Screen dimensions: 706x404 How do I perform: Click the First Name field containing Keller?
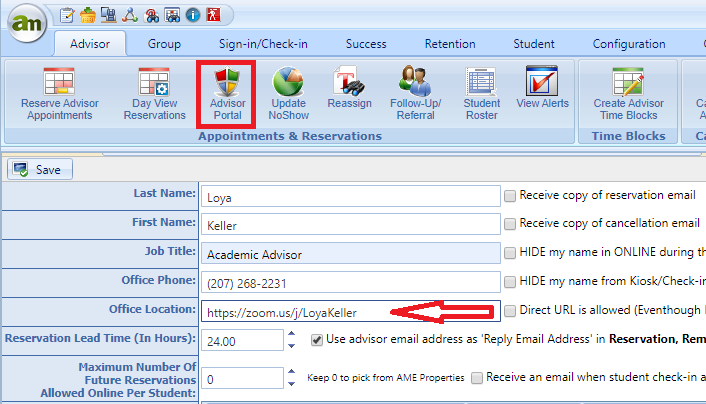(351, 224)
